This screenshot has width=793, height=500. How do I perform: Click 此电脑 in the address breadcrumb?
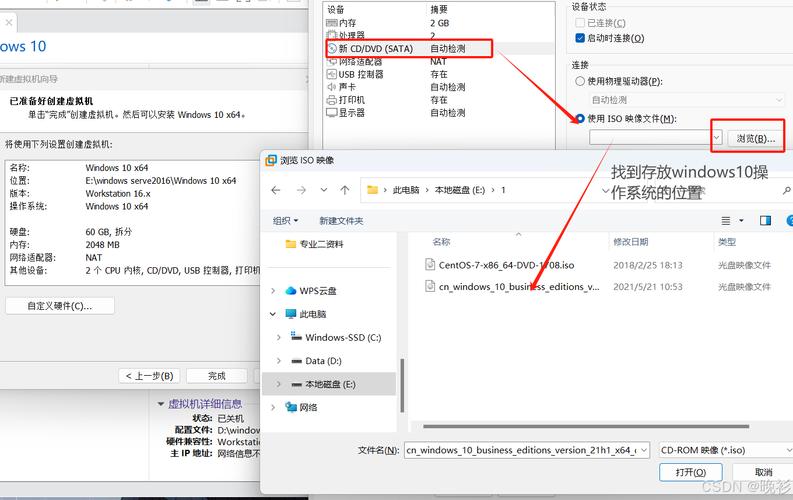tap(406, 190)
